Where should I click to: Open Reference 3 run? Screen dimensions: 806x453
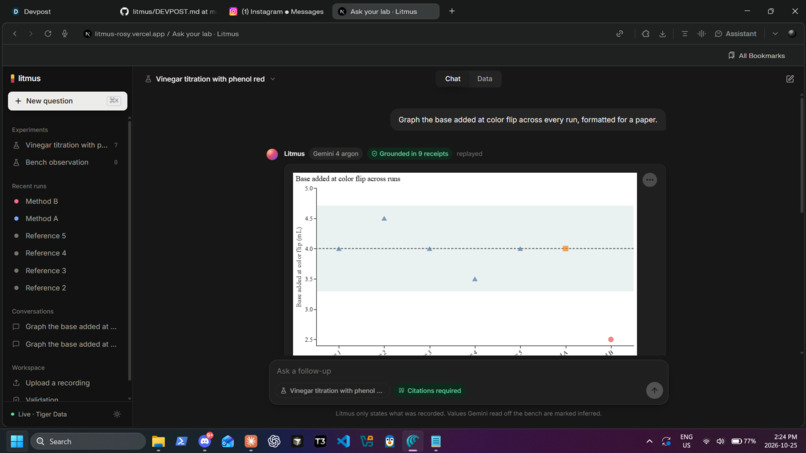(45, 270)
